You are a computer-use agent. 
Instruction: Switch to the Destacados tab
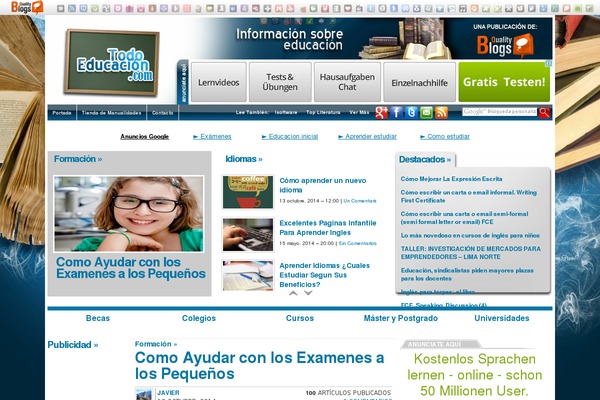coord(425,159)
